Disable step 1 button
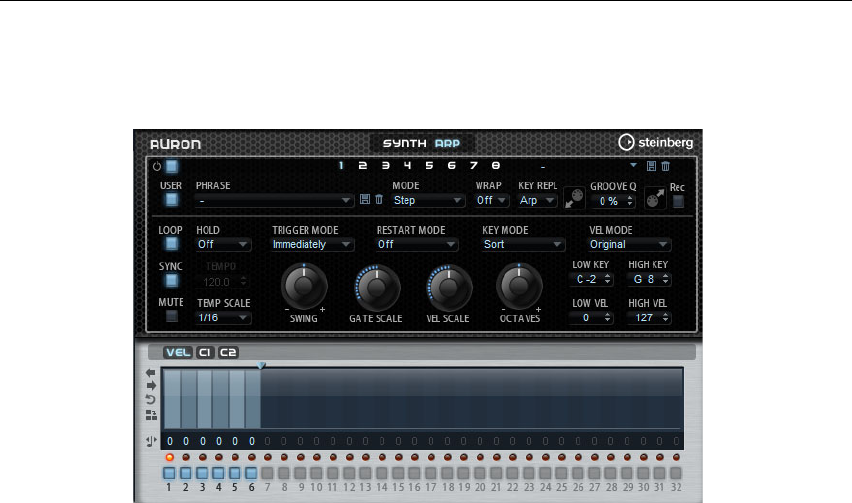Viewport: 852px width, 503px height. pyautogui.click(x=169, y=473)
